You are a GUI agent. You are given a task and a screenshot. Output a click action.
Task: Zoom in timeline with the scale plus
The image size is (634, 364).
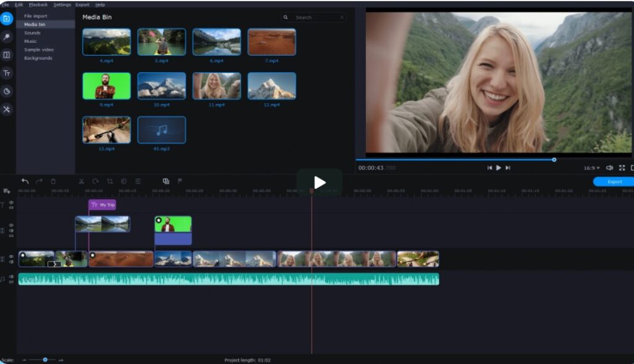[61, 360]
